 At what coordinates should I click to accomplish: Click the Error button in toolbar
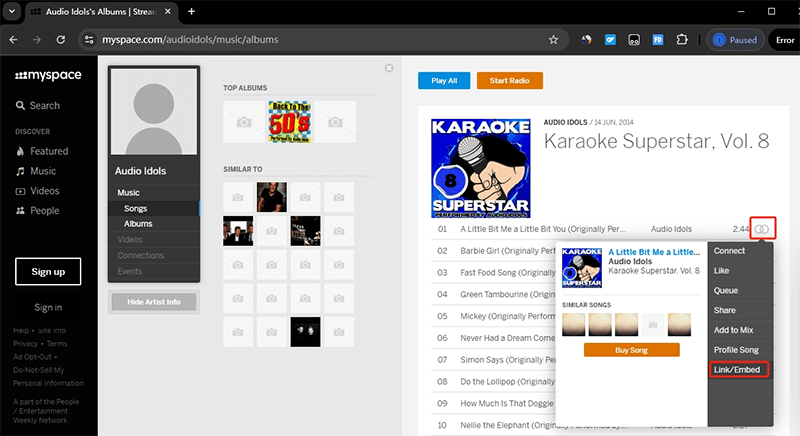tap(785, 40)
